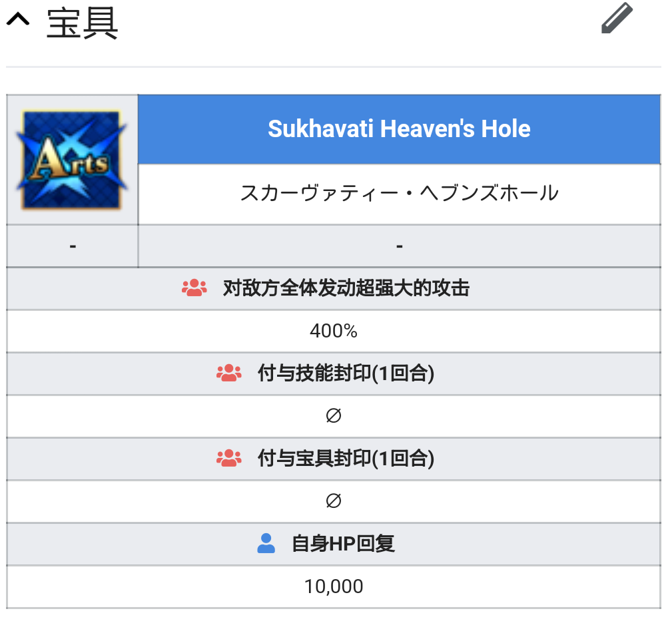This screenshot has width=672, height=639.
Task: Click the Arts card icon
Action: click(73, 160)
